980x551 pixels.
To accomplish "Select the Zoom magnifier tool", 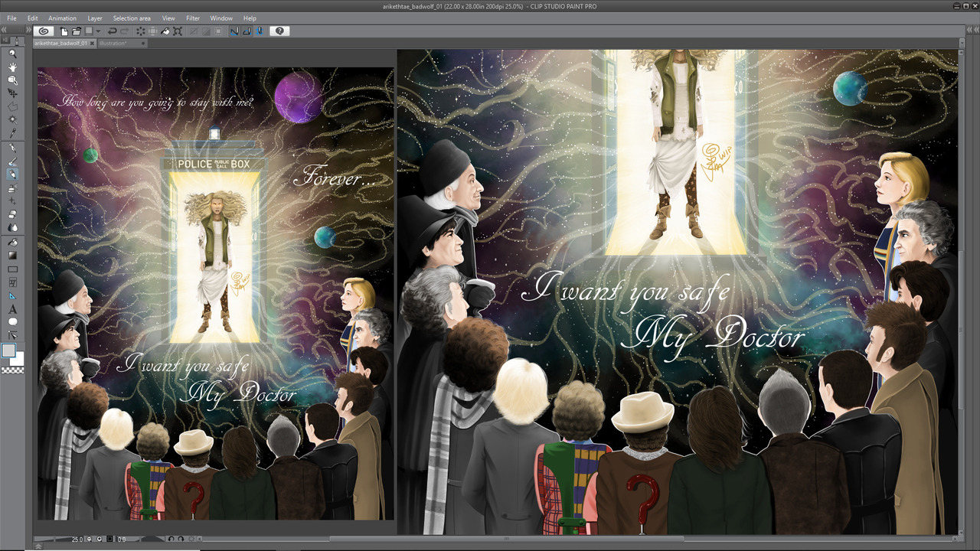I will [x=12, y=54].
